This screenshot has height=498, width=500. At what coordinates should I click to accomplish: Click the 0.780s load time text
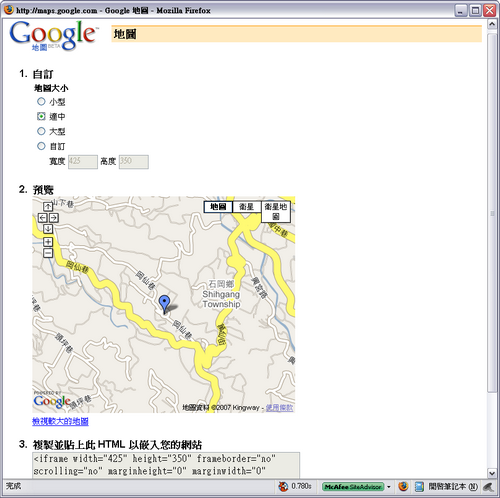[x=301, y=486]
